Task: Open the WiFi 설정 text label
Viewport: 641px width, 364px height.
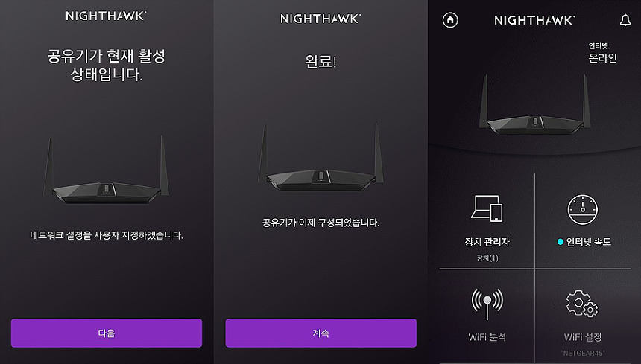Action: point(583,337)
